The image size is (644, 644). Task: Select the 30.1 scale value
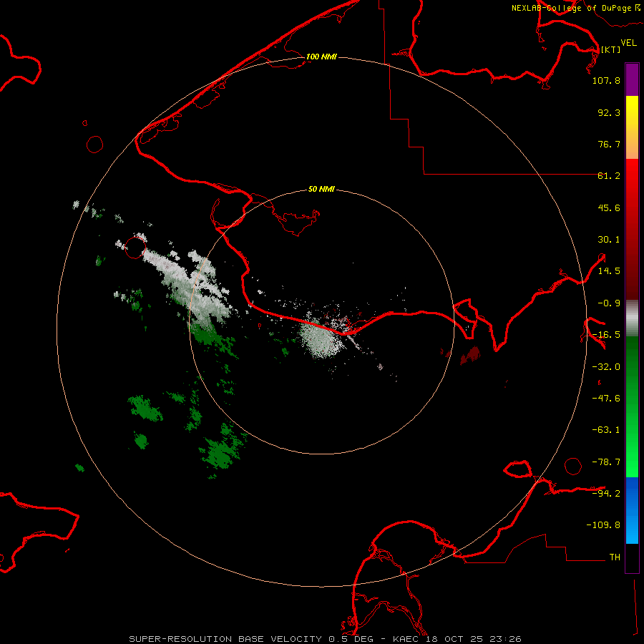coord(609,240)
